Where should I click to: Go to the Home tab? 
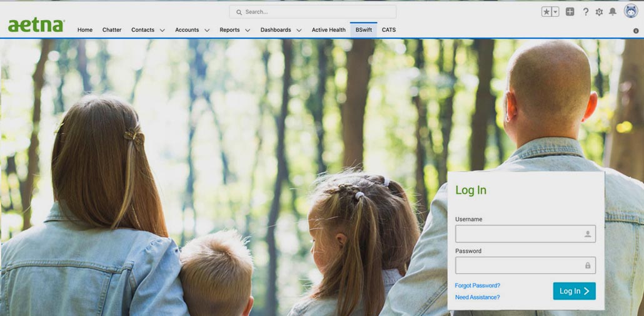[85, 30]
